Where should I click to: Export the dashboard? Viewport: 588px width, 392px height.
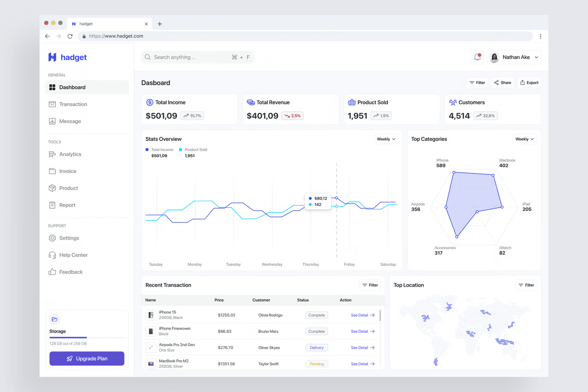[529, 82]
